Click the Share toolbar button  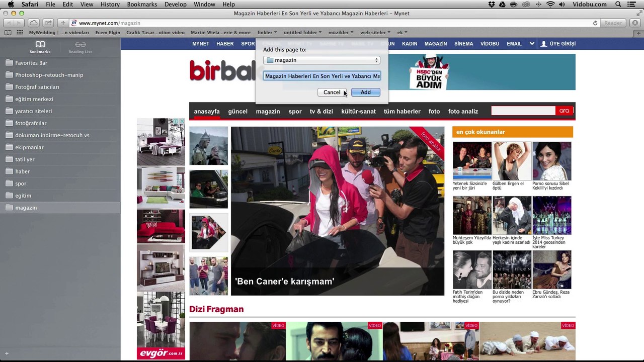click(48, 23)
